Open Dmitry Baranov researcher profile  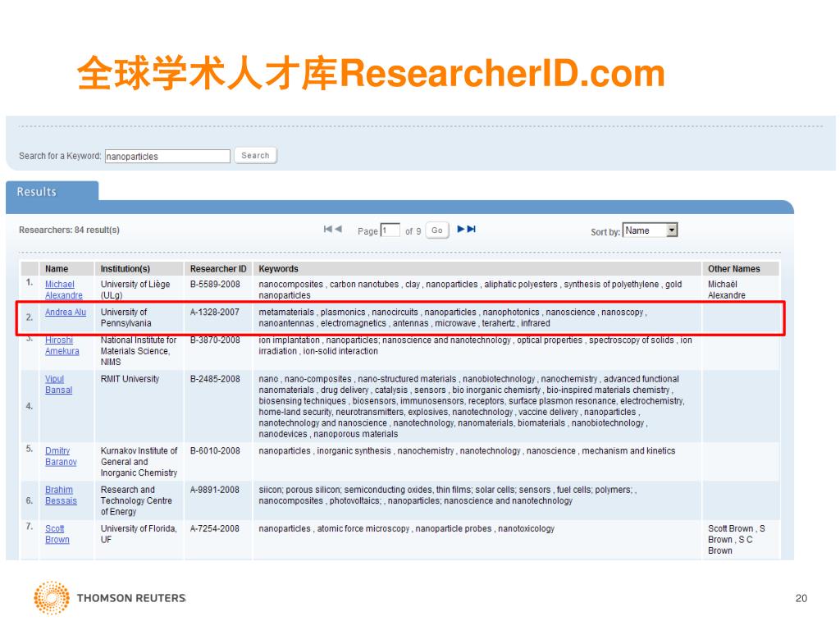click(x=61, y=456)
